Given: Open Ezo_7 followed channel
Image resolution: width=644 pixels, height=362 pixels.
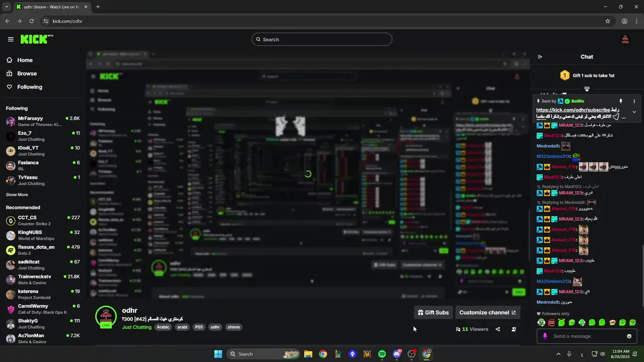Looking at the screenshot, I should (43, 136).
